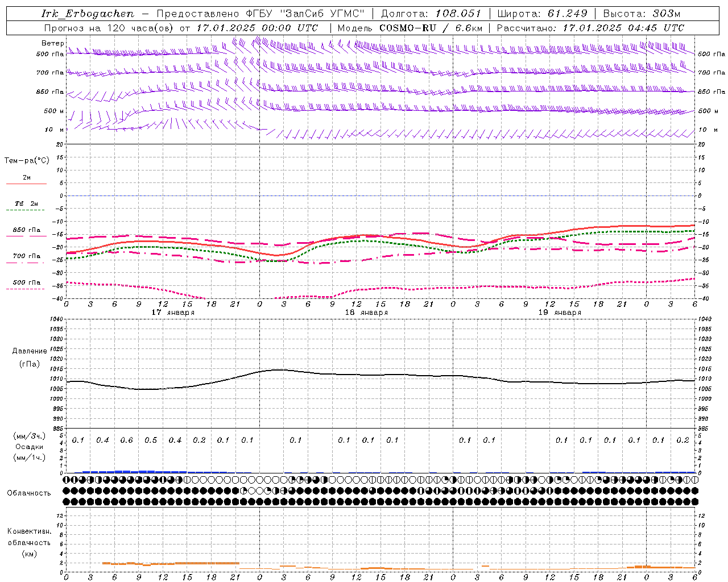Click the precipitation value "0.6"

click(126, 440)
